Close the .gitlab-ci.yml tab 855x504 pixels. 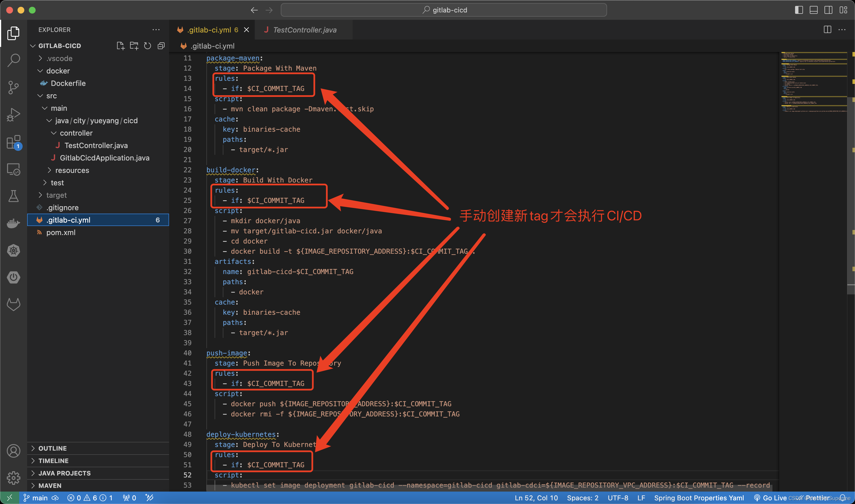pos(247,30)
